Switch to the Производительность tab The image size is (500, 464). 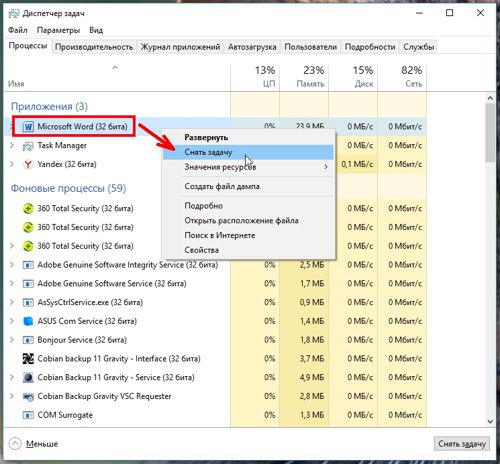94,47
